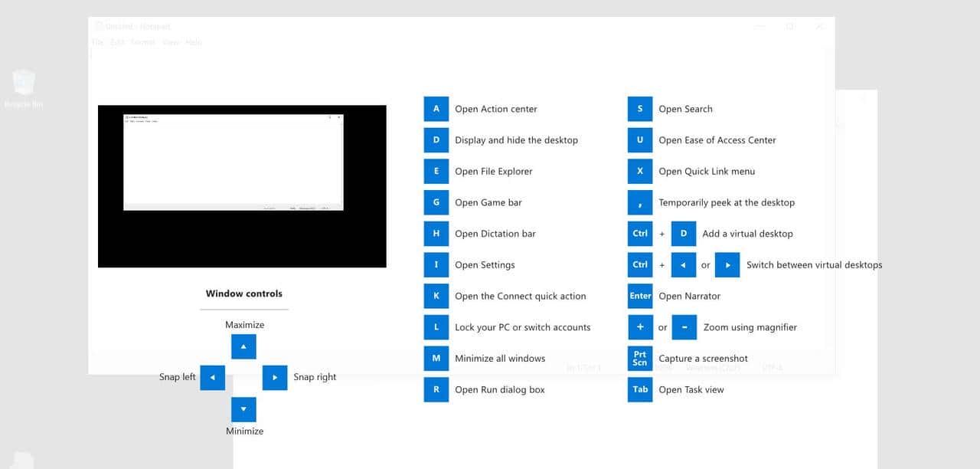The height and width of the screenshot is (469, 980).
Task: Click the A key tile for Action center
Action: point(436,109)
